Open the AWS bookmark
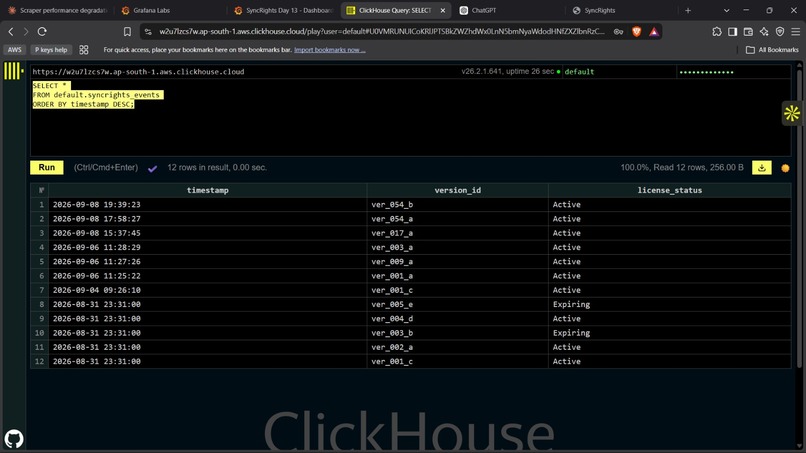This screenshot has width=806, height=453. click(x=14, y=50)
